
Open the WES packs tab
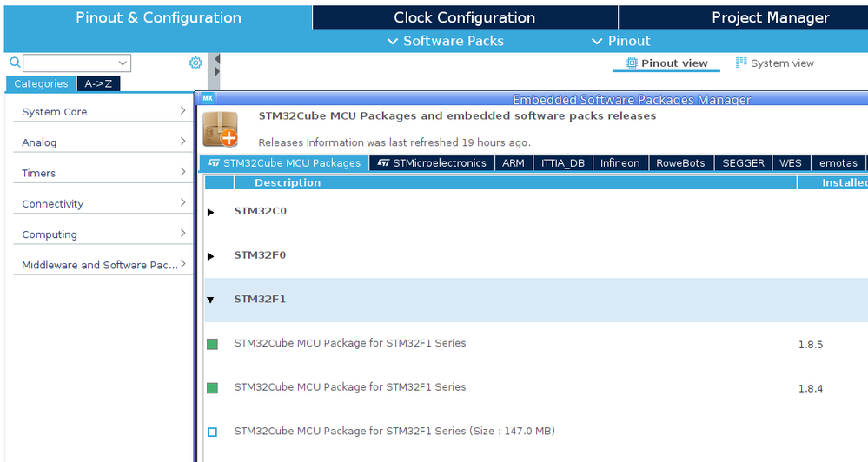click(x=791, y=163)
